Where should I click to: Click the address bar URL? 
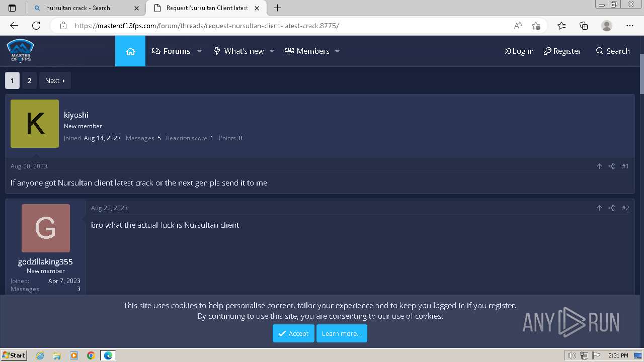click(x=207, y=26)
